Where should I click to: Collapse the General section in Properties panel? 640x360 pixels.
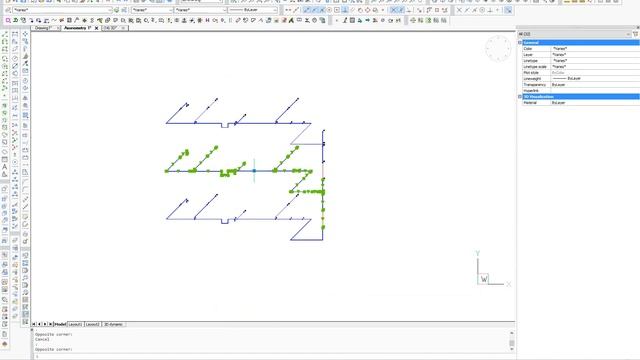(x=520, y=42)
